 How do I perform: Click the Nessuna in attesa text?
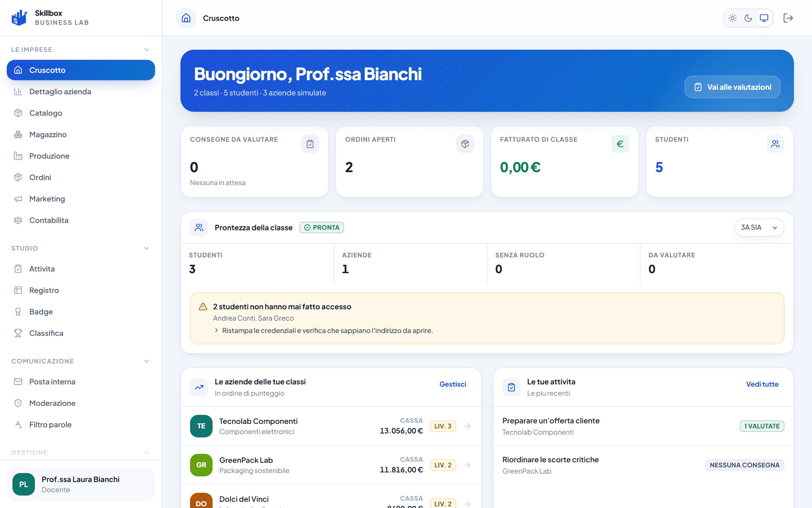[x=218, y=183]
